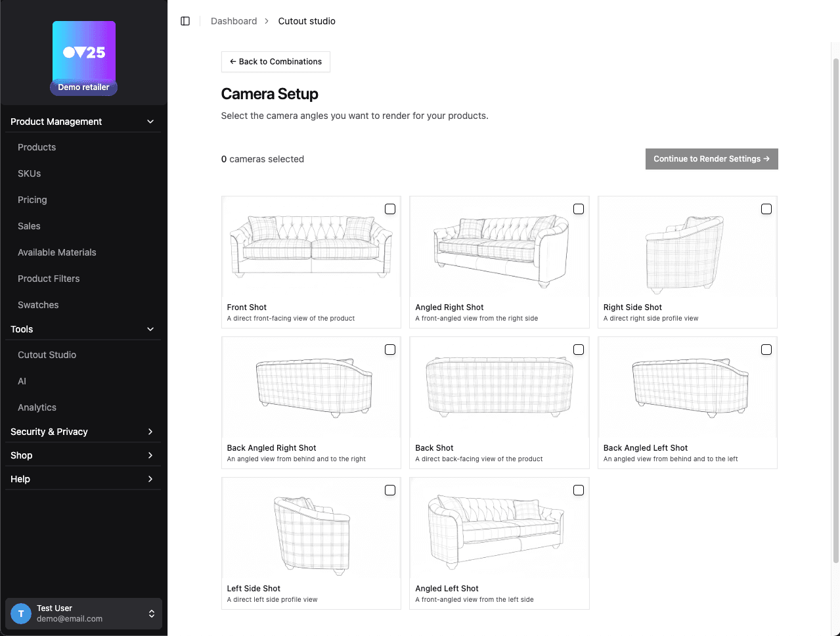
Task: Click Continue to Render Settings button
Action: (711, 159)
